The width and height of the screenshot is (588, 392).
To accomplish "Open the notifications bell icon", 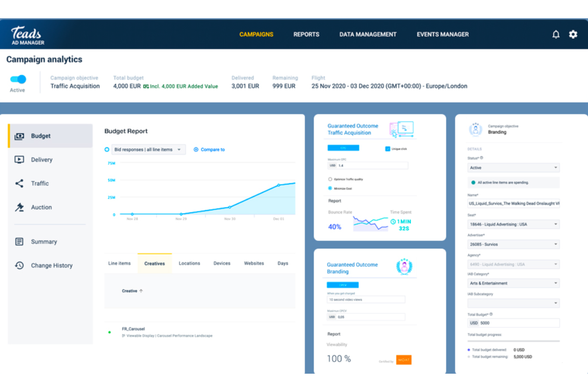I will (556, 35).
